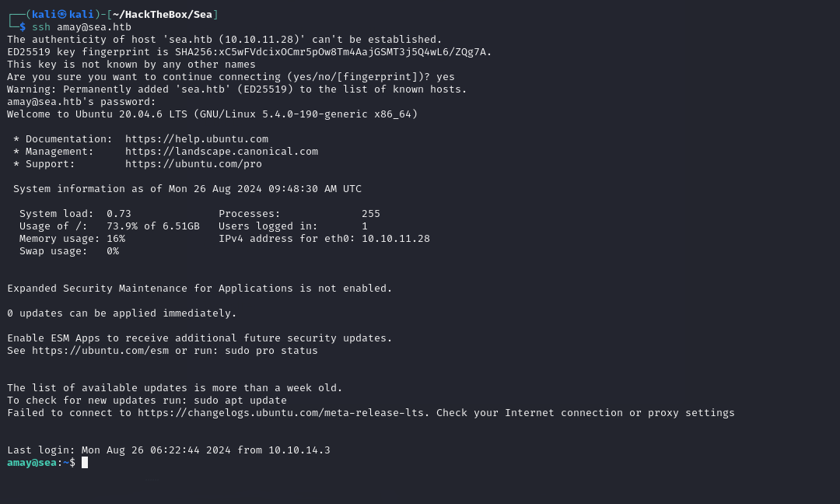Click the ssh amay@sea.htb command text
Image resolution: width=840 pixels, height=504 pixels.
(82, 26)
